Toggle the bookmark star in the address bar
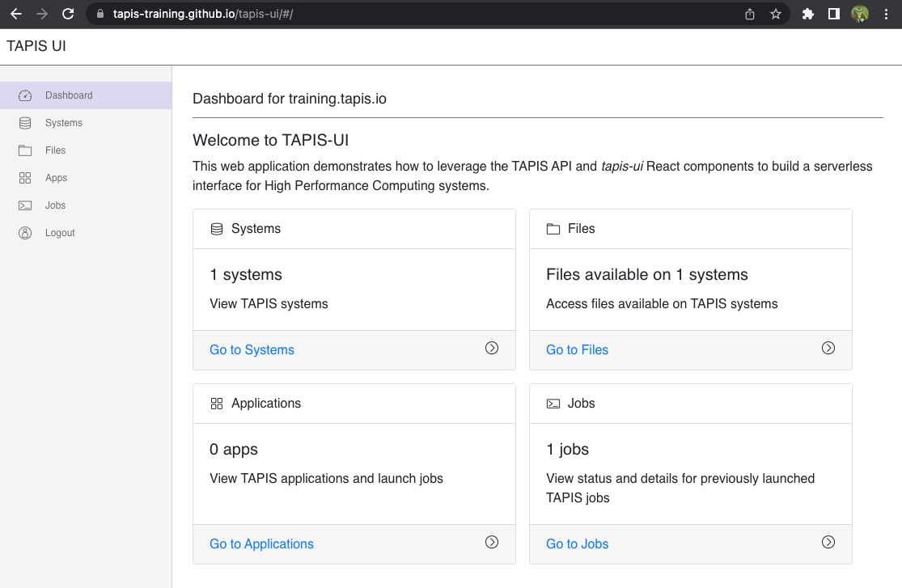This screenshot has height=588, width=902. [x=776, y=14]
